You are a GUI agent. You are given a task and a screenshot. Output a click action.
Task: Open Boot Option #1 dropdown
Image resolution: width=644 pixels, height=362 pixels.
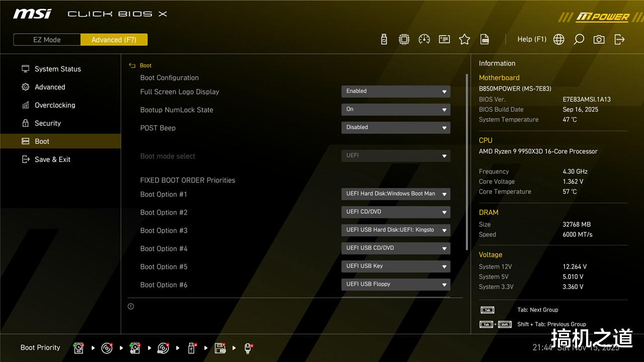point(395,194)
